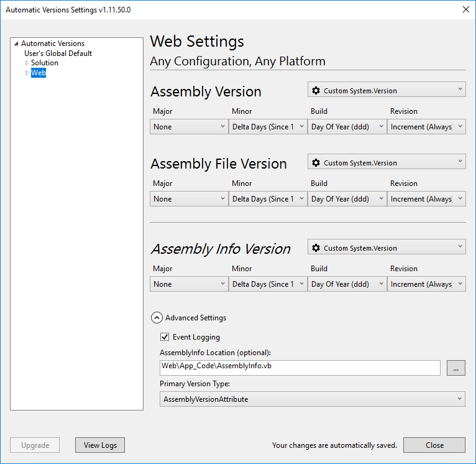Expand the Web tree node arrow

(27, 73)
